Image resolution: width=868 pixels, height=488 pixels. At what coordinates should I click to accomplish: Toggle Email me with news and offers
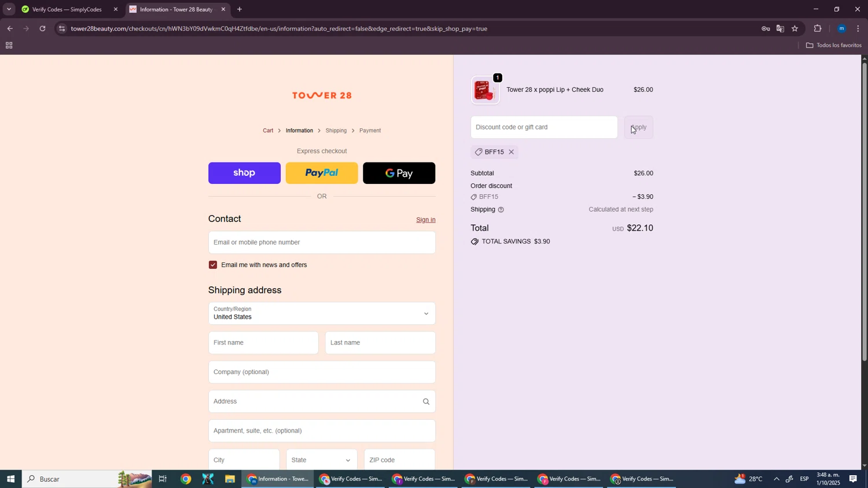213,265
